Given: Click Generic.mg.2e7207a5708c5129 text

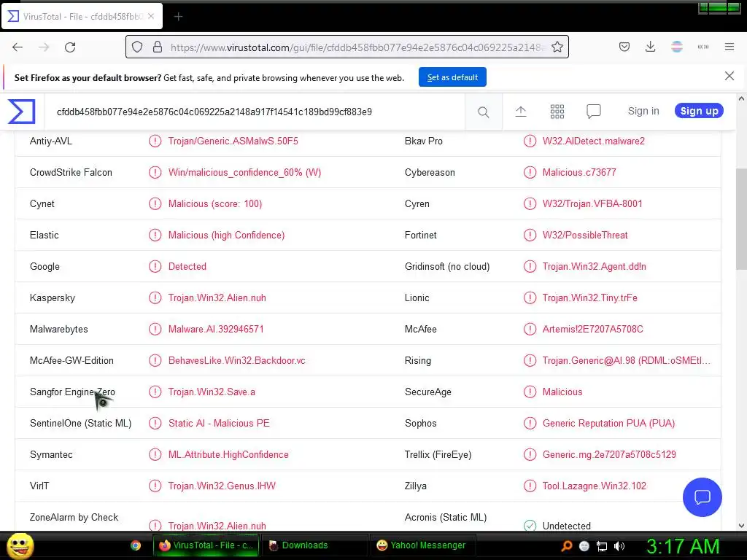Looking at the screenshot, I should [609, 455].
